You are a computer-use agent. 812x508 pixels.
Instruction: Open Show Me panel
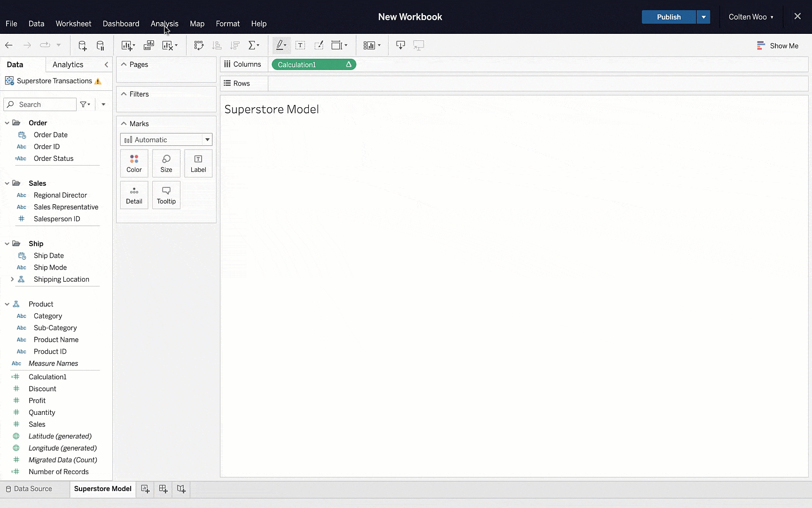point(778,46)
